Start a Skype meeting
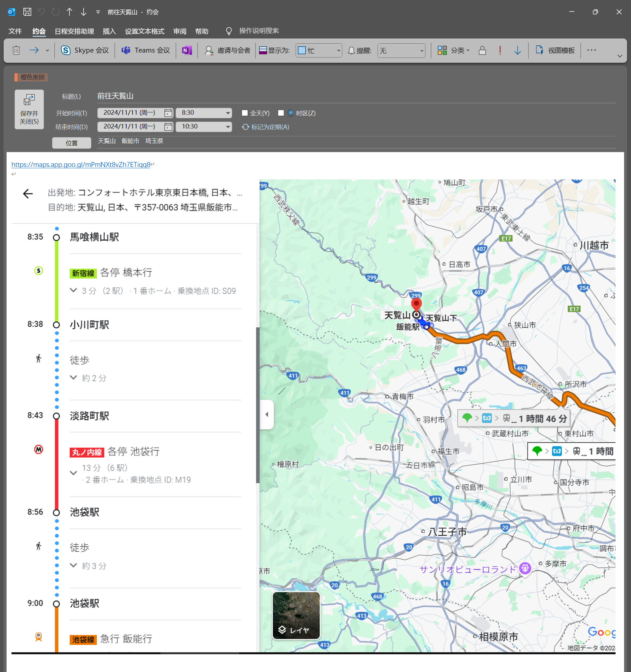Image resolution: width=631 pixels, height=672 pixels. point(85,50)
